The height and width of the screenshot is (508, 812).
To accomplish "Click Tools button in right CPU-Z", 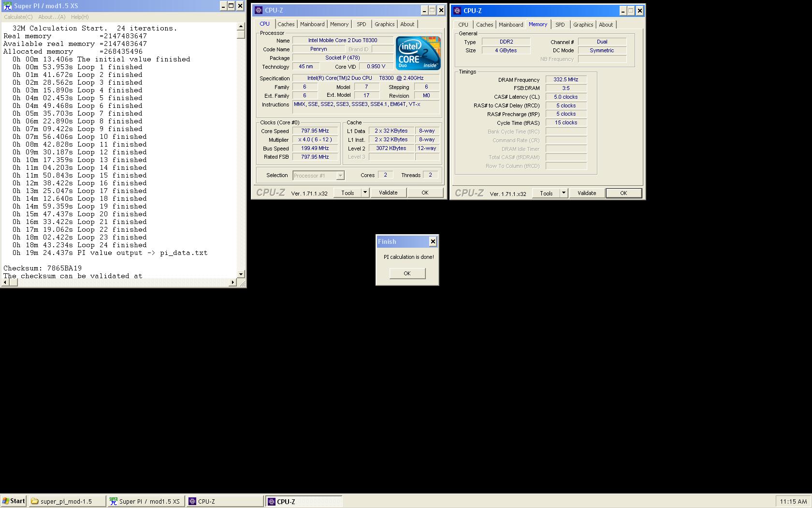I will coord(546,193).
